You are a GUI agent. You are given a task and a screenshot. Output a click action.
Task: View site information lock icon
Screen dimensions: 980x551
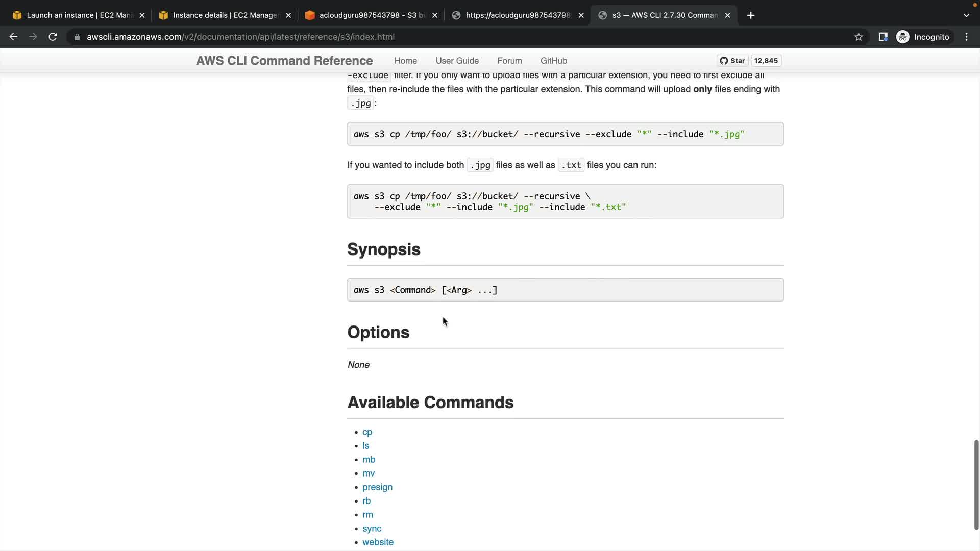77,37
